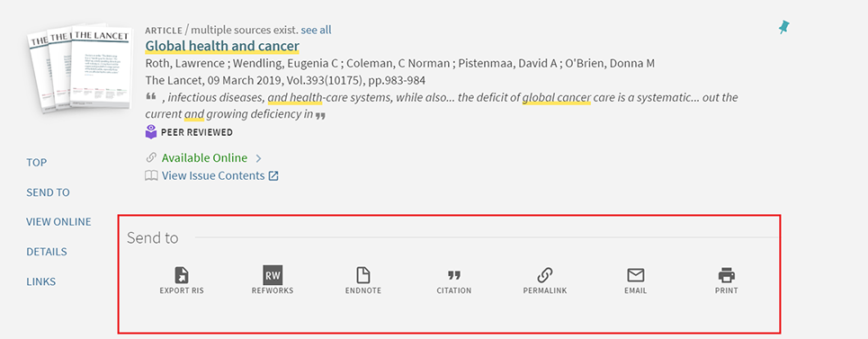
Task: Send record to RefWorks
Action: pyautogui.click(x=273, y=275)
